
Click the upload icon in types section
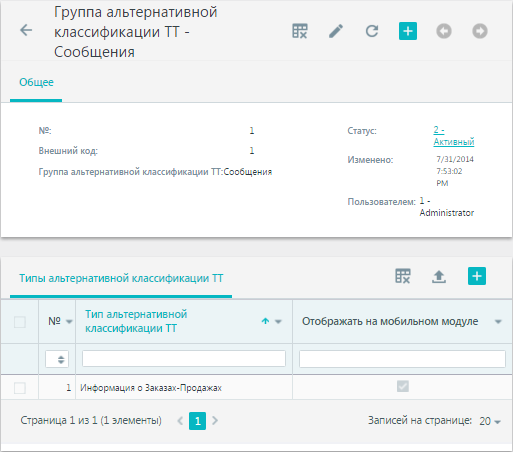coord(439,276)
